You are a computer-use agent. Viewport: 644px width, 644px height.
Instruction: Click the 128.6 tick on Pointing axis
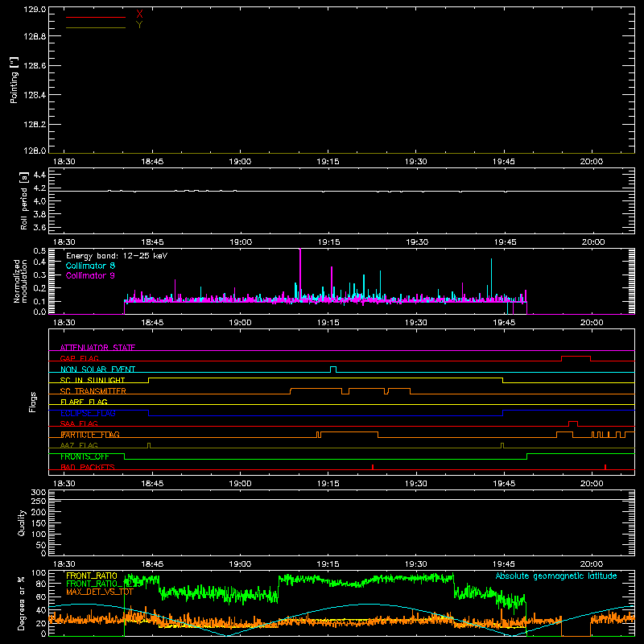35,66
